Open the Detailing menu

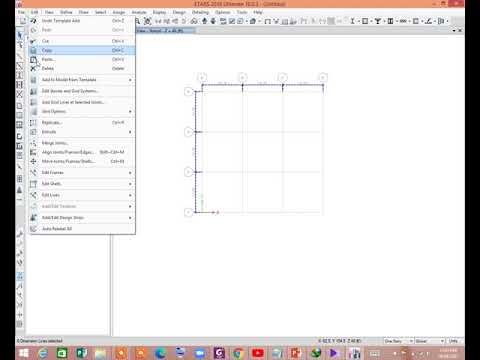point(200,12)
